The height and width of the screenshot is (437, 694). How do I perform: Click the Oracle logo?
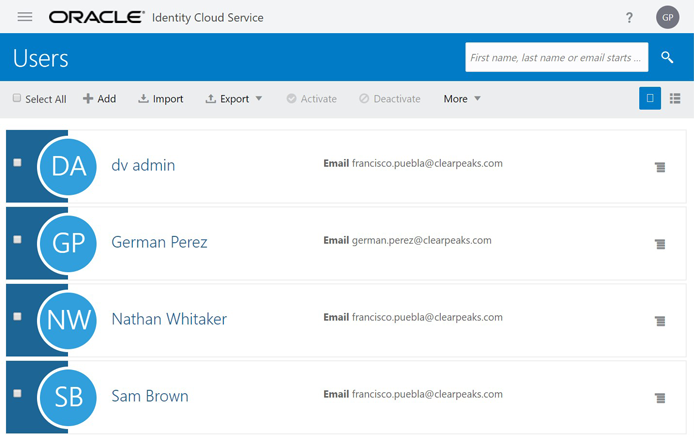coord(96,17)
